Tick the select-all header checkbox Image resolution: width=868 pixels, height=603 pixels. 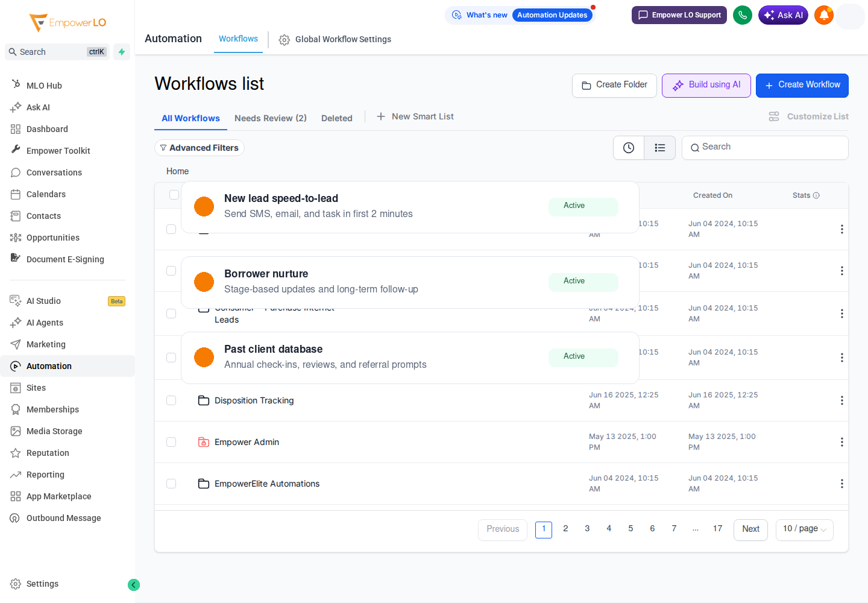coord(174,195)
